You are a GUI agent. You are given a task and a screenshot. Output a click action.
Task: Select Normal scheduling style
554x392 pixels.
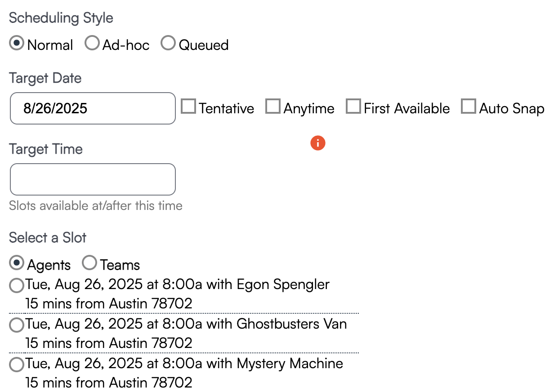click(x=17, y=44)
